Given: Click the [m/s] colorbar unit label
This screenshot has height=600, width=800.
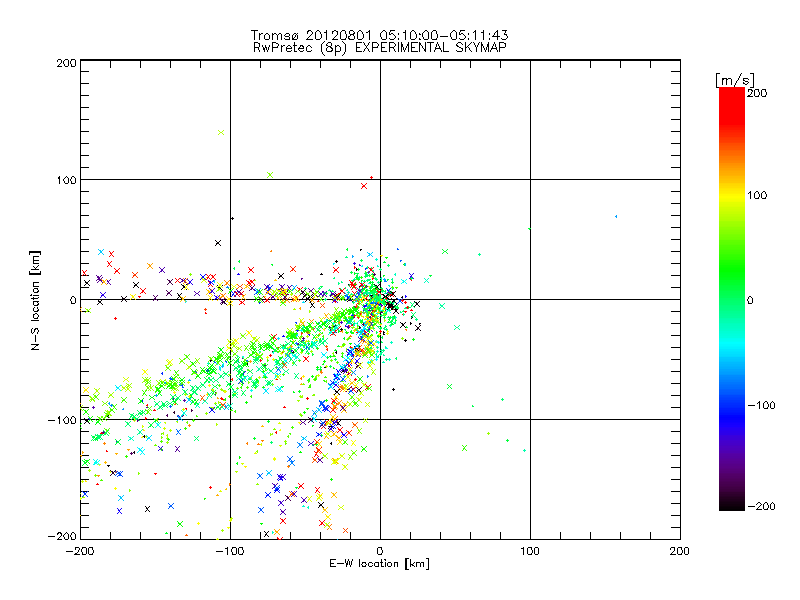Looking at the screenshot, I should tap(734, 80).
